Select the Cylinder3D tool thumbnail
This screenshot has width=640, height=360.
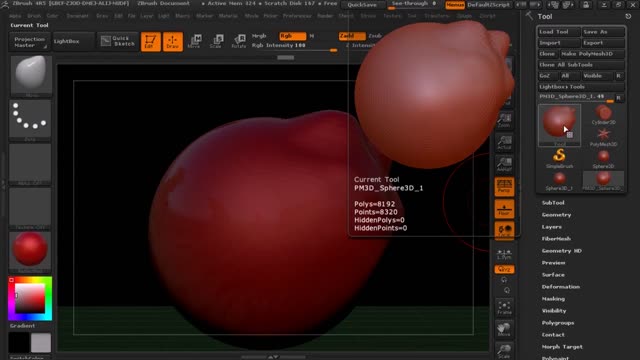pos(603,115)
